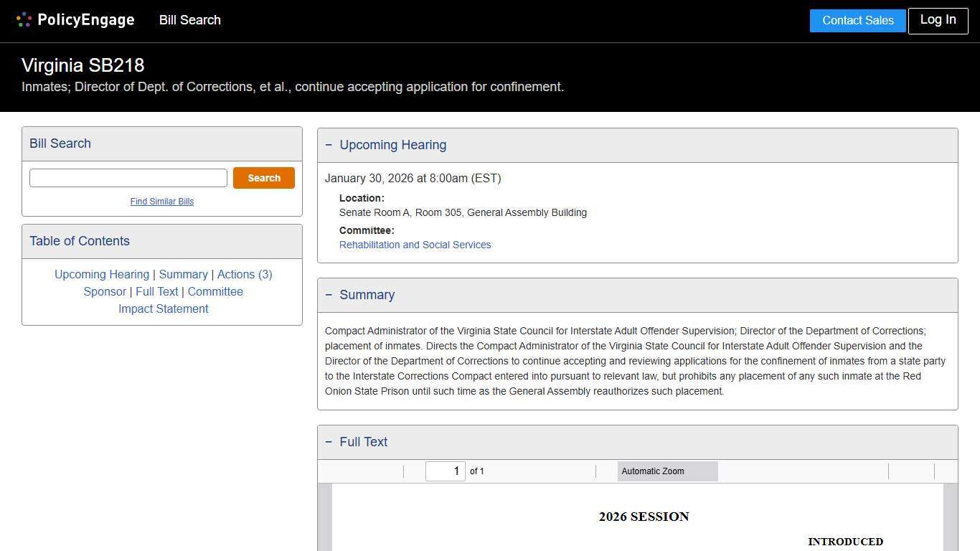Collapse the Full Text section
This screenshot has height=551, width=980.
[329, 441]
